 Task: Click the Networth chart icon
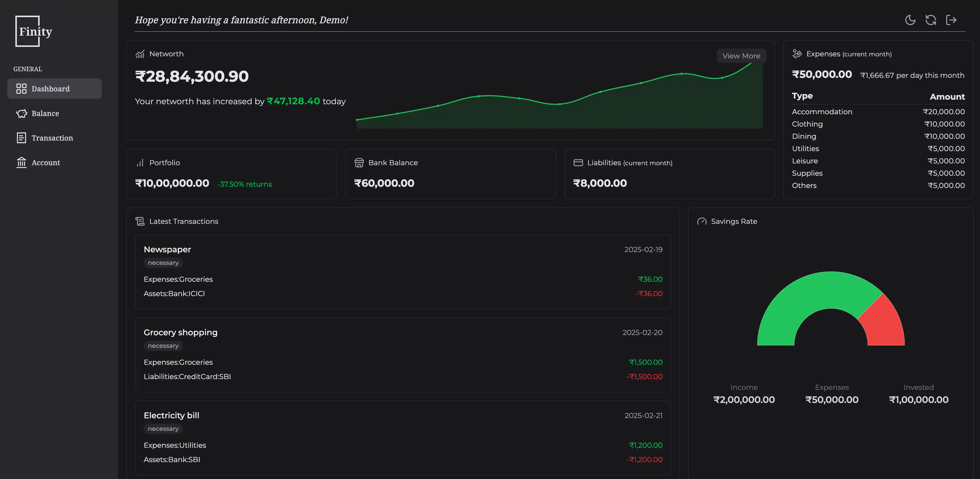click(140, 54)
